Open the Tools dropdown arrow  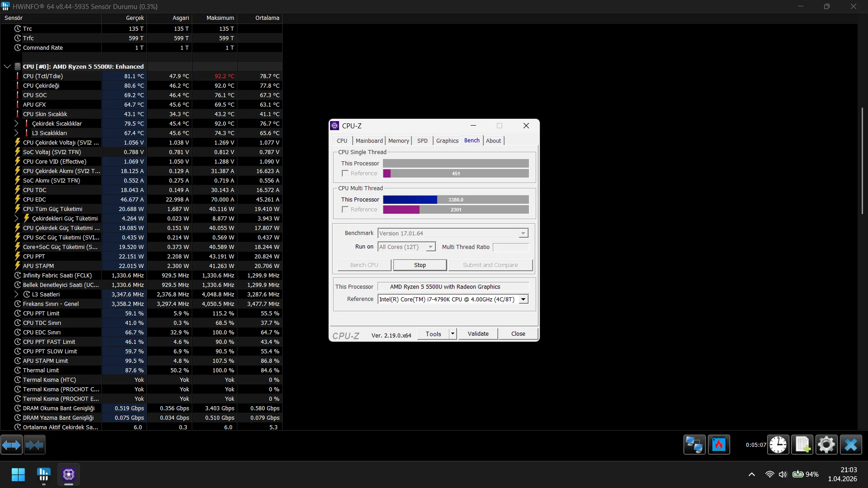pyautogui.click(x=453, y=334)
